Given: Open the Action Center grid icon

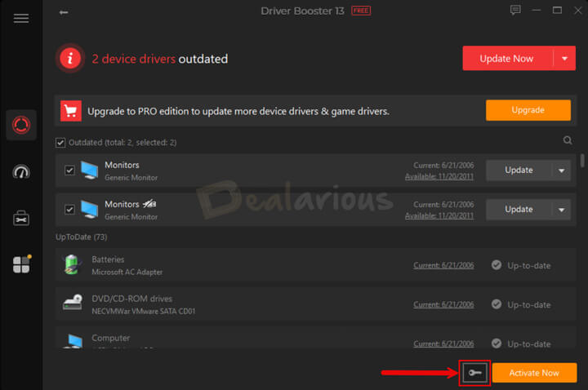Looking at the screenshot, I should click(21, 264).
